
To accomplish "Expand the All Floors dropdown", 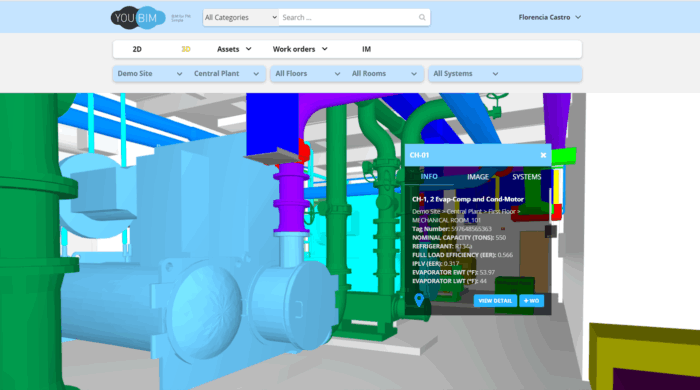I will (308, 74).
